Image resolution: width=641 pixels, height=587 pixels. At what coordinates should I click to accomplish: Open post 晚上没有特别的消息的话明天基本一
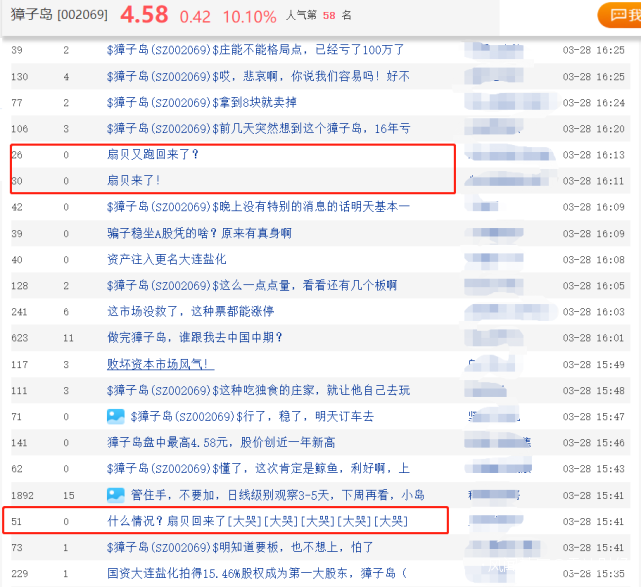tap(258, 207)
